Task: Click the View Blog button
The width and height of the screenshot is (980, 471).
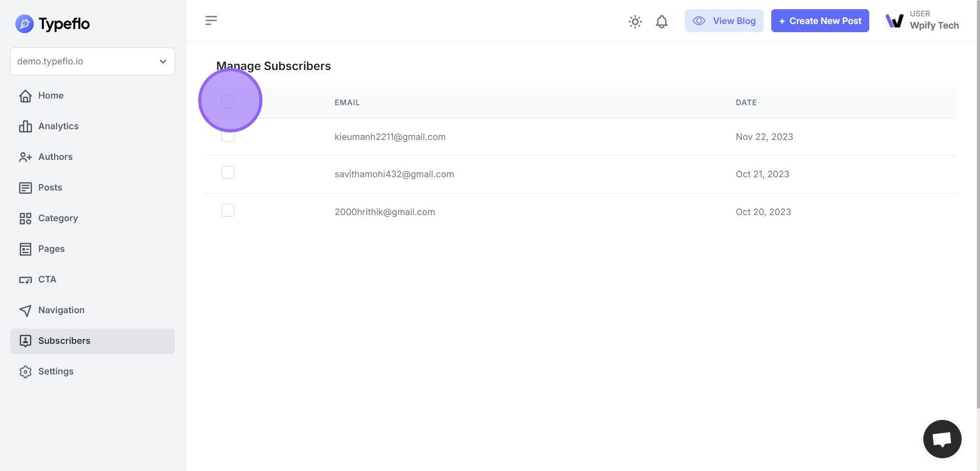Action: pos(724,21)
